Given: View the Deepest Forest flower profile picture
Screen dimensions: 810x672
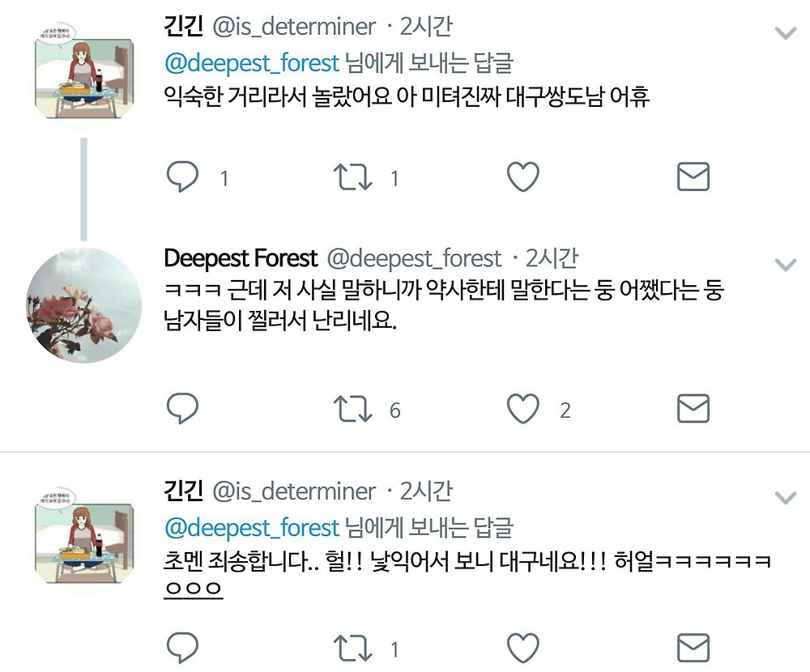Looking at the screenshot, I should tap(83, 305).
